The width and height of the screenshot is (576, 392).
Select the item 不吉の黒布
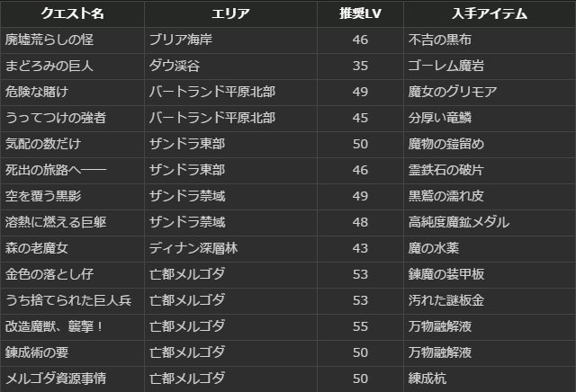coord(439,40)
